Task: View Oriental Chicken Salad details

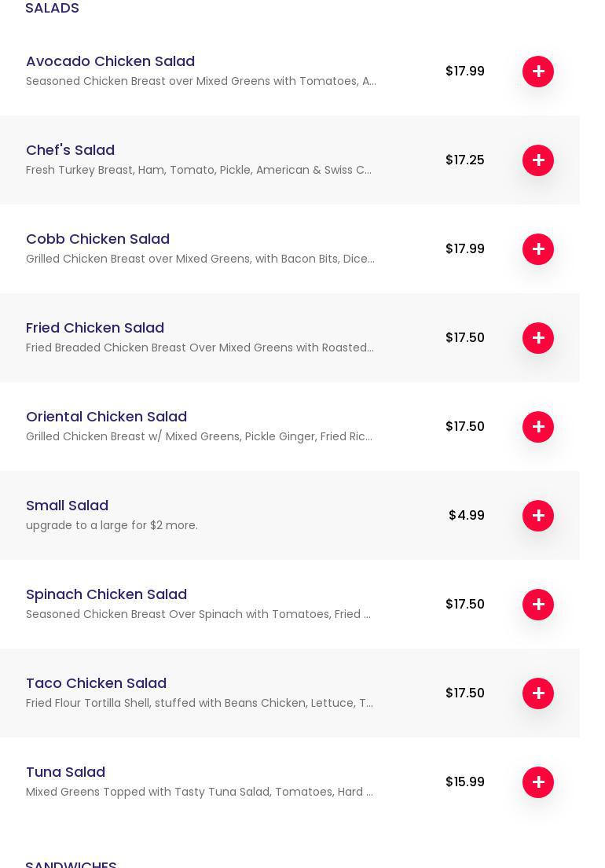Action: click(x=106, y=417)
